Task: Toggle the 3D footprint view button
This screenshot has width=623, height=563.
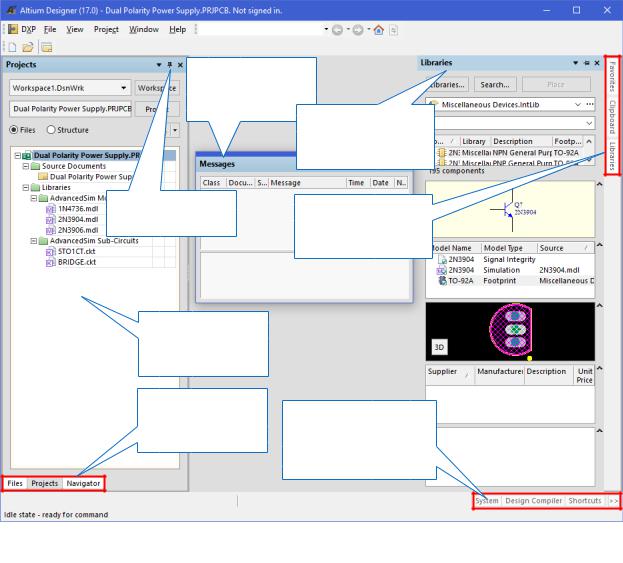Action: coord(439,347)
